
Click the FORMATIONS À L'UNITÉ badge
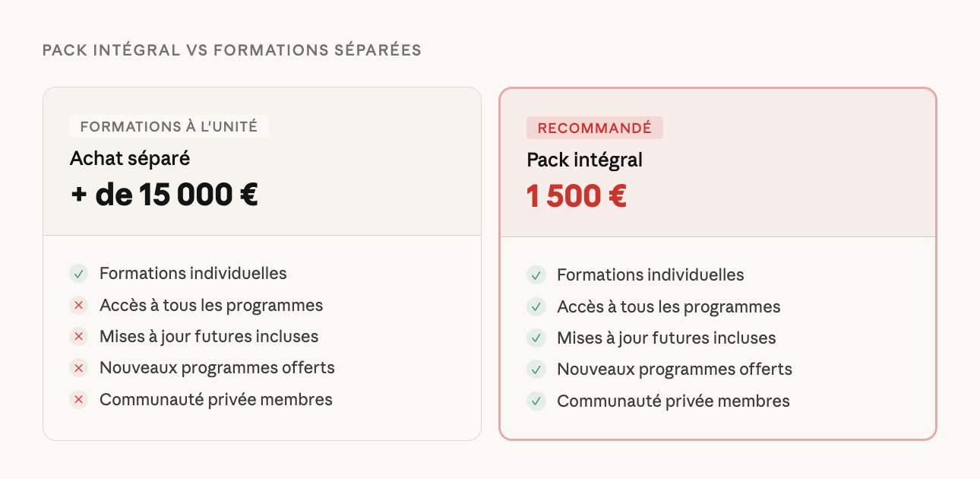point(169,126)
